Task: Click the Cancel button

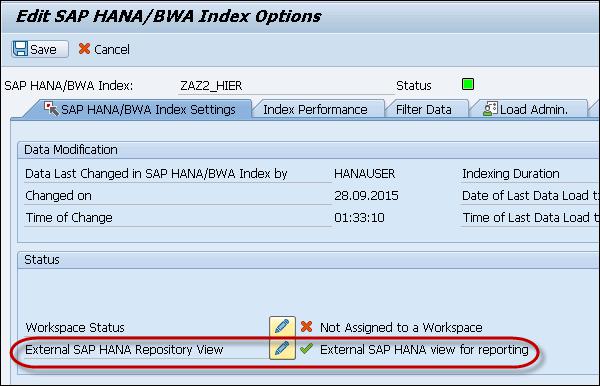Action: tap(104, 49)
